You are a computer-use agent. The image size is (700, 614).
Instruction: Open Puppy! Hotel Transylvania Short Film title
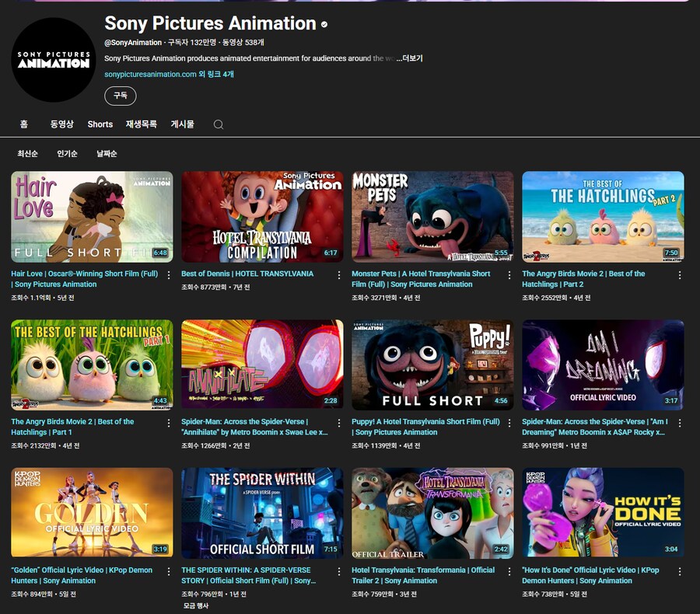426,427
